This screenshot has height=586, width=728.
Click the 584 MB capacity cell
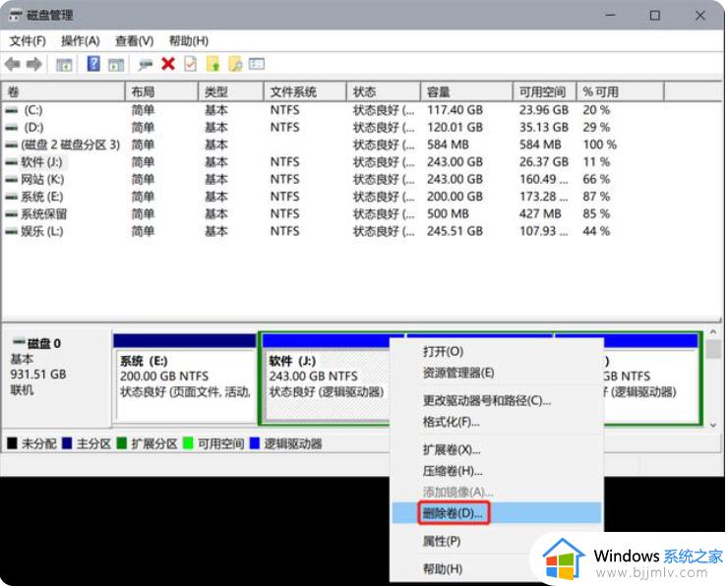448,145
